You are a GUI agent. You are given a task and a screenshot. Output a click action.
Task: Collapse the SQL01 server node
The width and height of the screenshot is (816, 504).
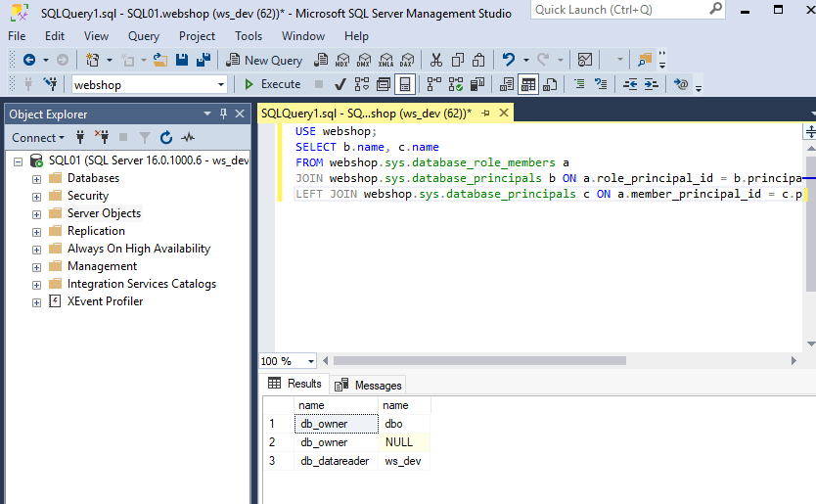(x=19, y=161)
